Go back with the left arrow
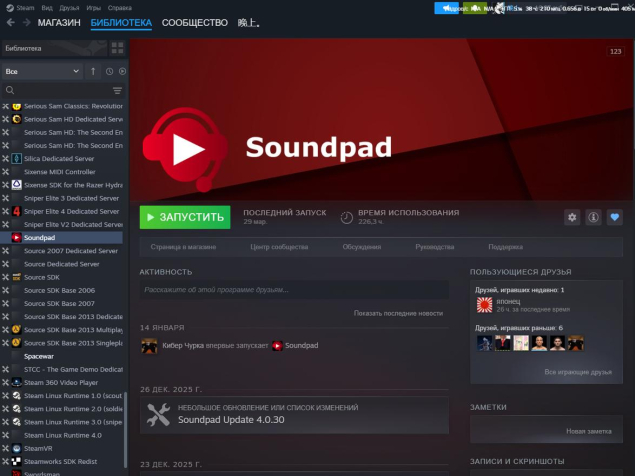Image resolution: width=635 pixels, height=476 pixels. pyautogui.click(x=8, y=22)
